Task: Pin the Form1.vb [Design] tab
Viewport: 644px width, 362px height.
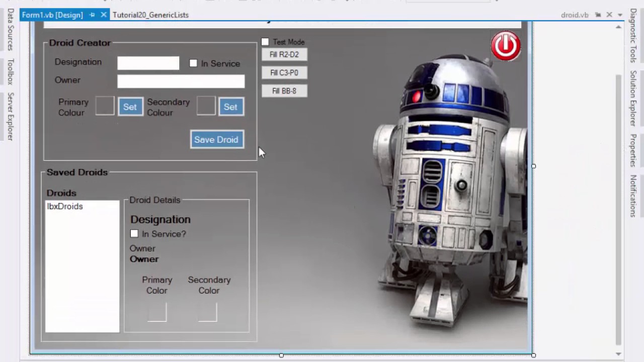Action: point(92,15)
